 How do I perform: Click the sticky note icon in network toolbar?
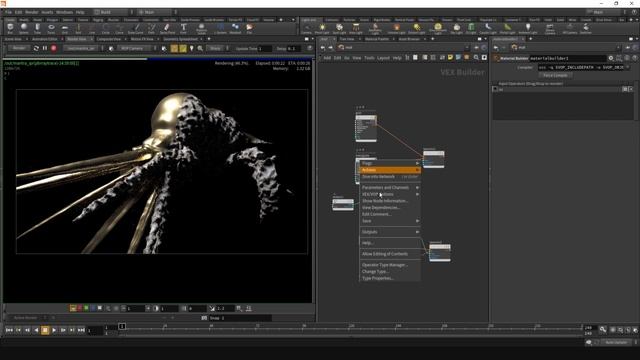click(450, 58)
